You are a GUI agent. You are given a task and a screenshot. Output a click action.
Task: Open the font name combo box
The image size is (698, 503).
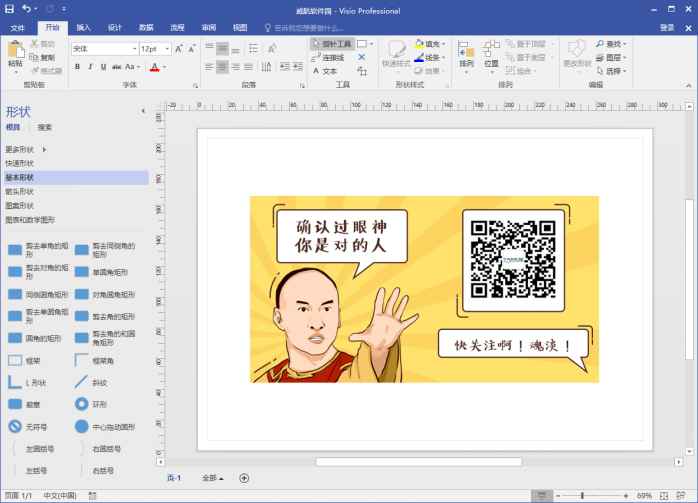point(104,49)
